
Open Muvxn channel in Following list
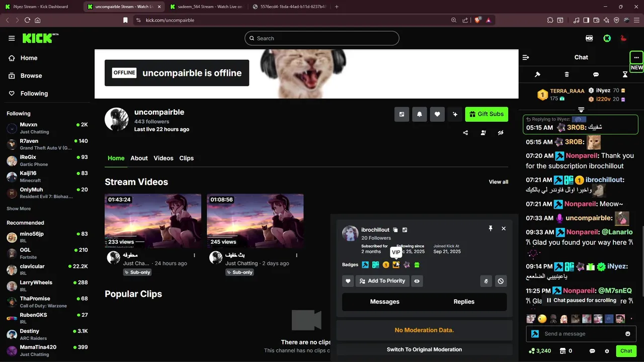click(47, 128)
